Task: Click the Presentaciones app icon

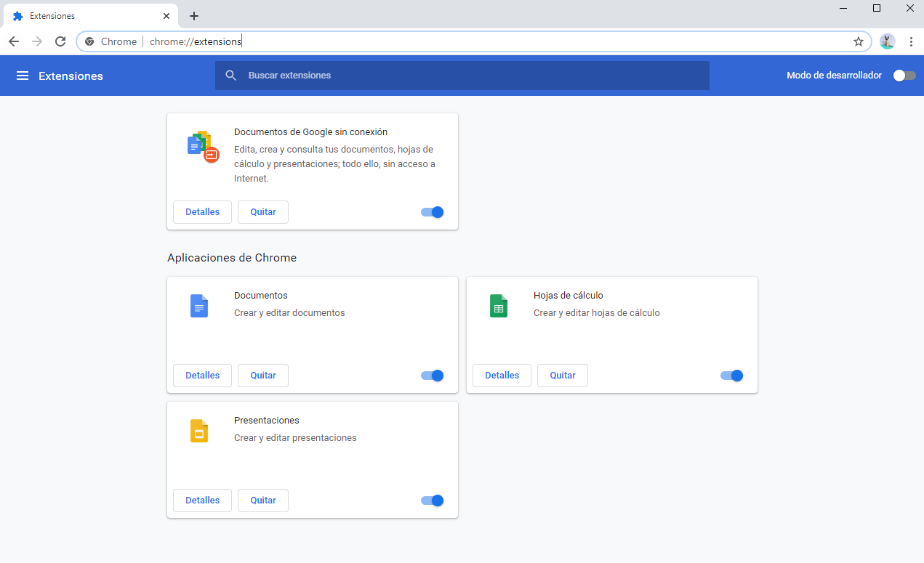Action: pyautogui.click(x=199, y=431)
